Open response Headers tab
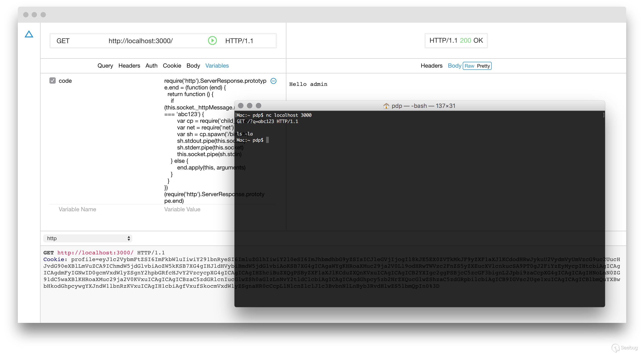644x354 pixels. pos(431,66)
